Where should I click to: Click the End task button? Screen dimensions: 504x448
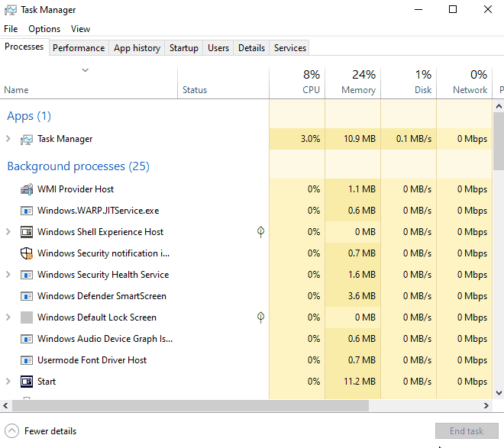pyautogui.click(x=467, y=431)
